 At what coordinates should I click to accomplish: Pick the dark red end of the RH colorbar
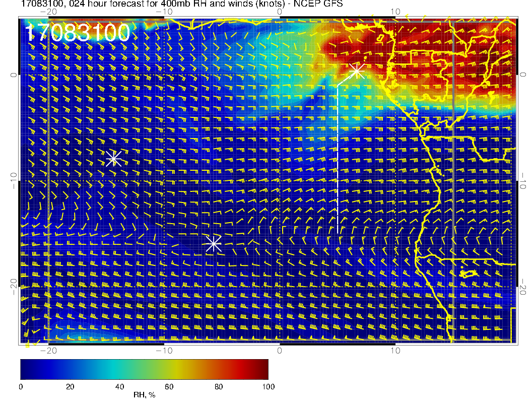(263, 369)
